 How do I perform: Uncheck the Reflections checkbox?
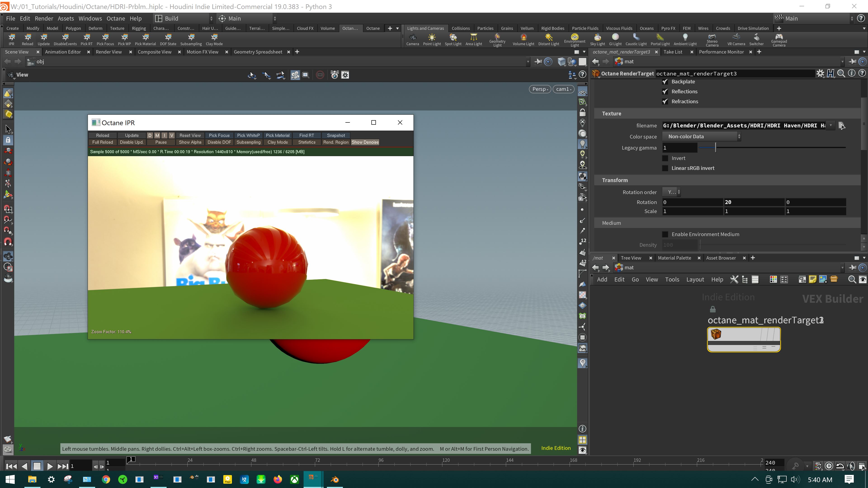tap(665, 91)
